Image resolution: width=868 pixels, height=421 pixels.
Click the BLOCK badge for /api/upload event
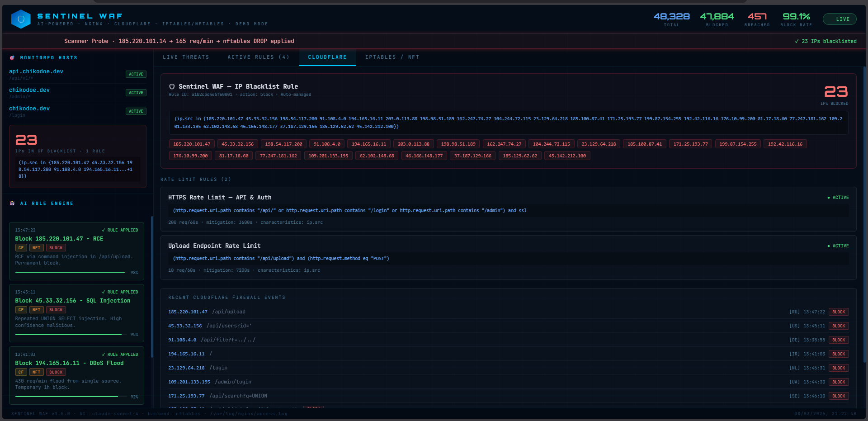(x=839, y=312)
